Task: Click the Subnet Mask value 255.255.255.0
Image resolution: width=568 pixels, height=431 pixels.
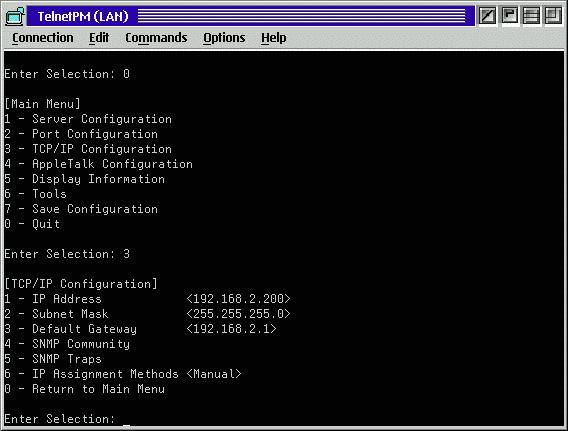Action: click(x=238, y=314)
